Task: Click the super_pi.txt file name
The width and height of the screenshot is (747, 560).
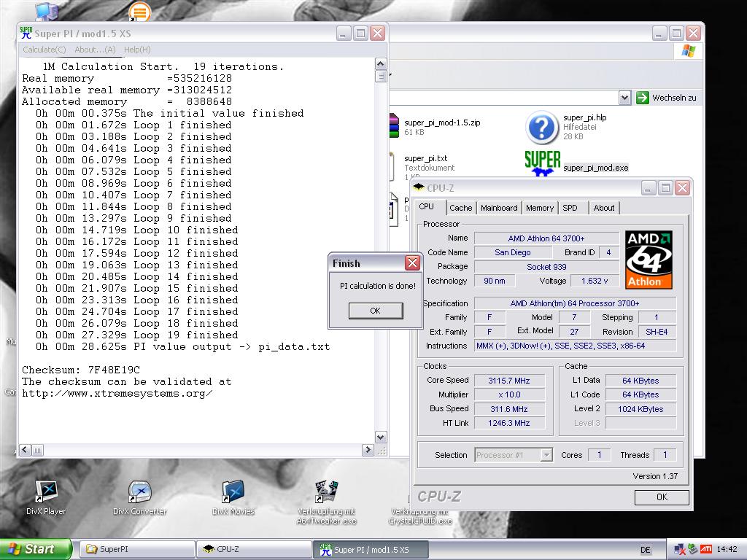Action: [x=426, y=158]
